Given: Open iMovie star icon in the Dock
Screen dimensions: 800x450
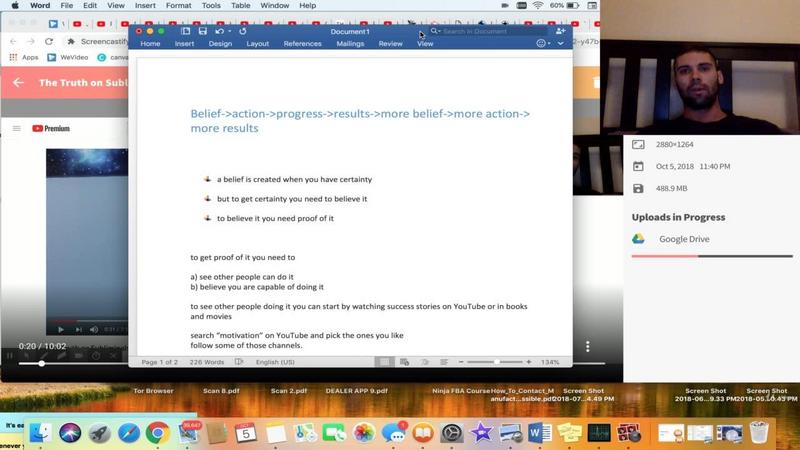Looking at the screenshot, I should [x=481, y=433].
